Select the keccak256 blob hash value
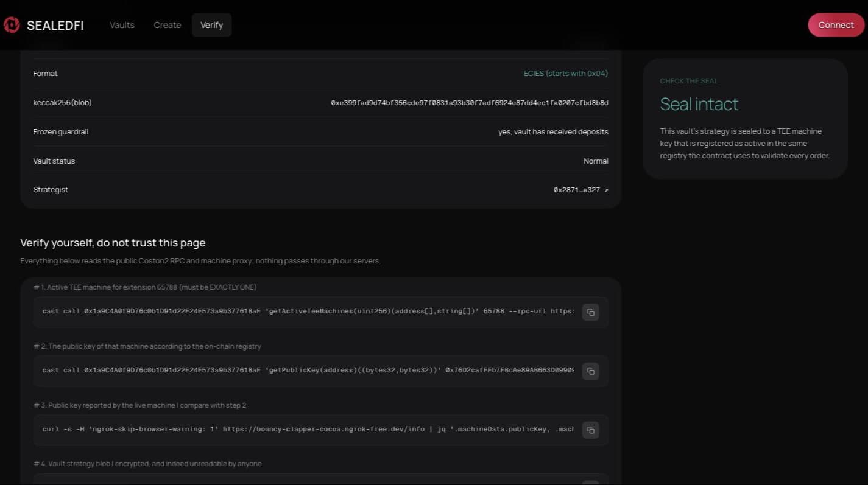Viewport: 868px width, 485px height. 470,103
